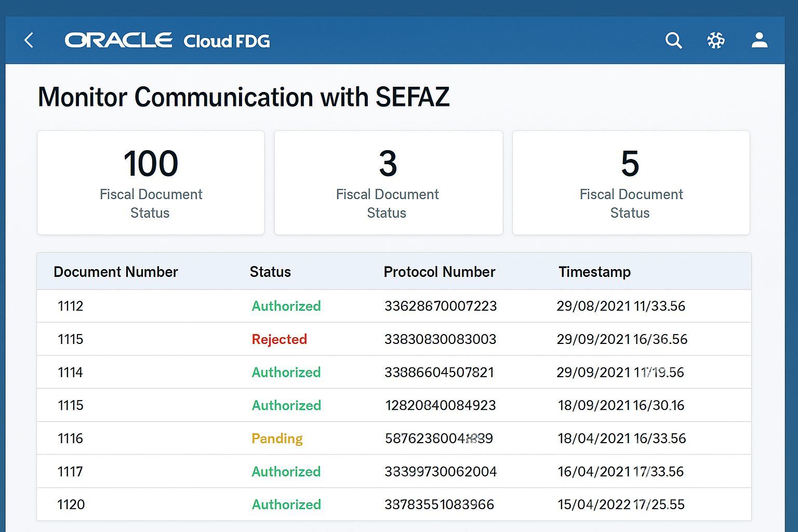The image size is (798, 532).
Task: Select the Oracle Cloud FDG logo
Action: click(x=166, y=41)
